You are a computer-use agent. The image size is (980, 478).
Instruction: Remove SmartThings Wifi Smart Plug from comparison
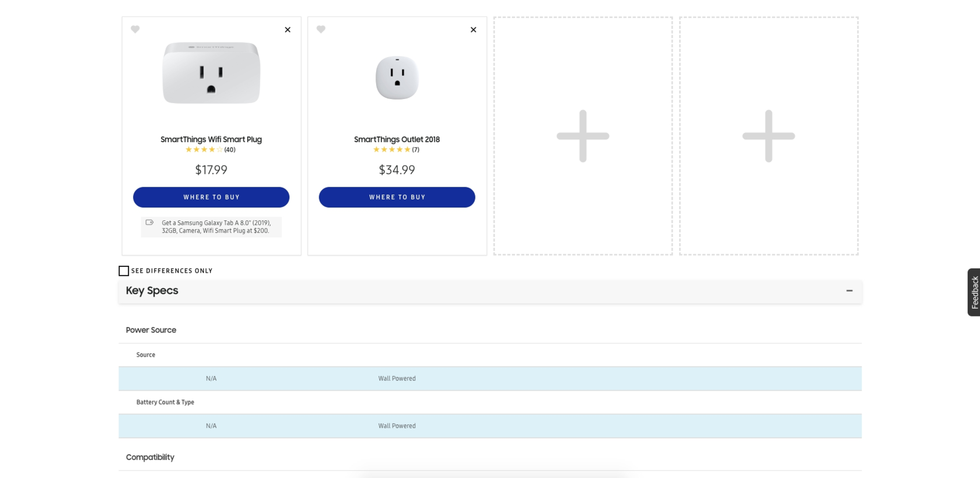tap(288, 30)
